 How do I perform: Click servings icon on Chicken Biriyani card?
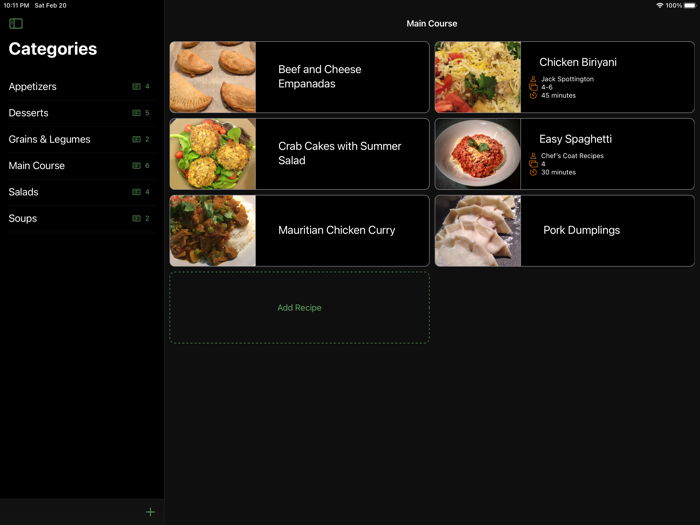[x=533, y=87]
